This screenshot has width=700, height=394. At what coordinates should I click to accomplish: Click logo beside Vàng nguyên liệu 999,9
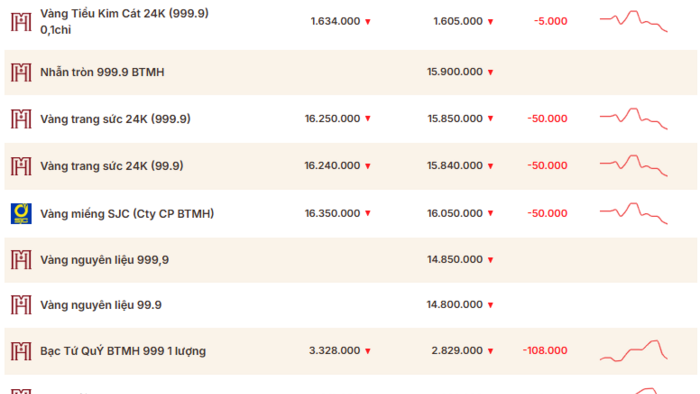[x=21, y=260]
